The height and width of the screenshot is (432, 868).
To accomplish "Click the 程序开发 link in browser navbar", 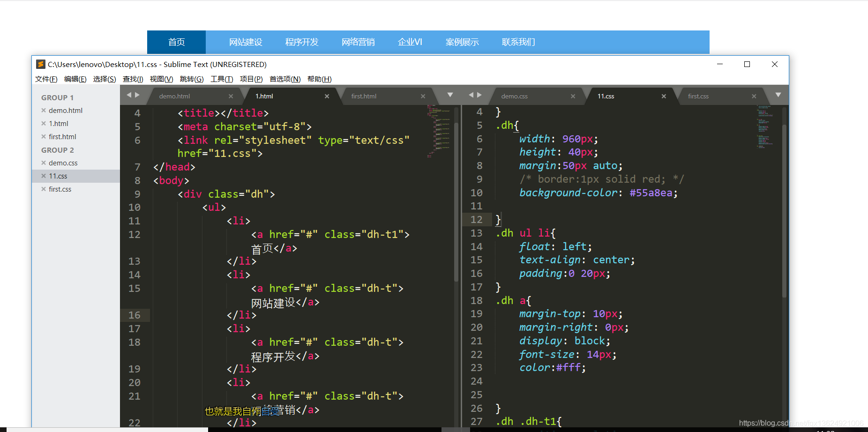I will coord(302,42).
